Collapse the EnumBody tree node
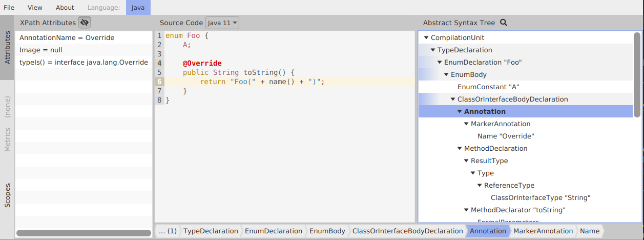The image size is (644, 240). [446, 75]
